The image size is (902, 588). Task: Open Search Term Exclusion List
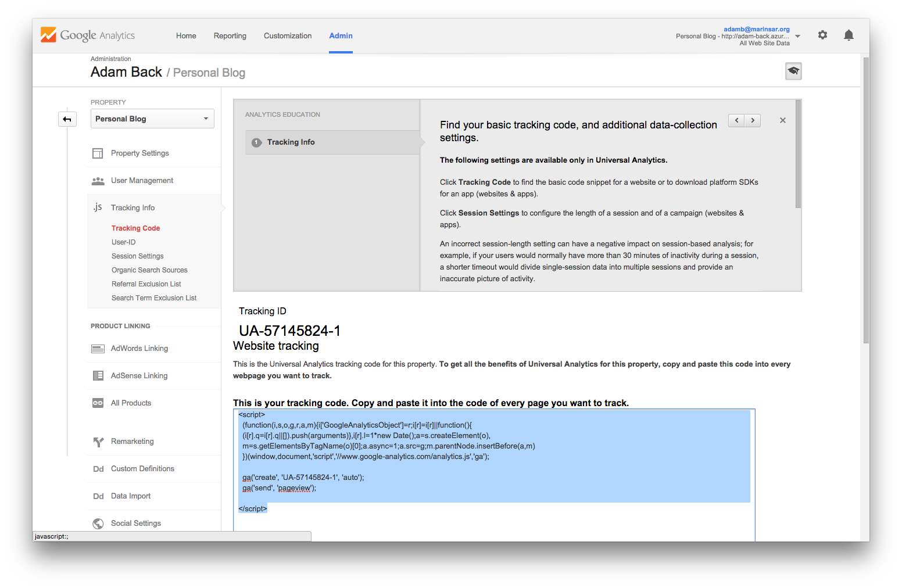tap(154, 298)
